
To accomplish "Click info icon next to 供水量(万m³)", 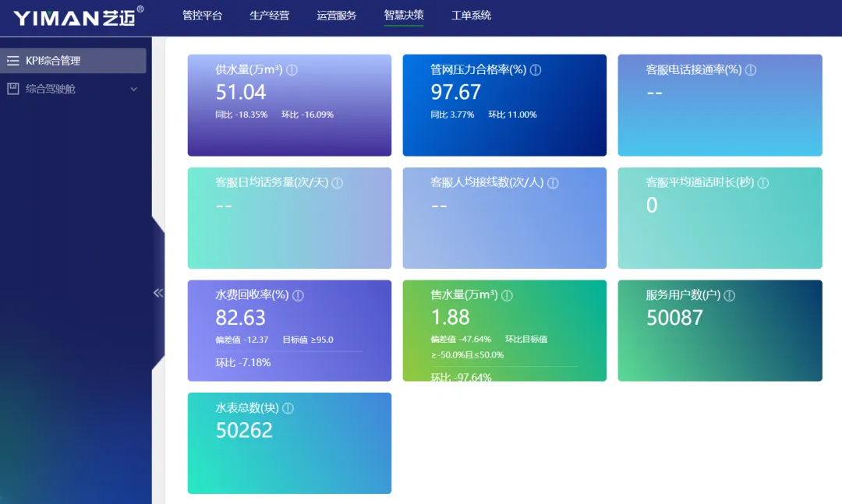I will click(x=292, y=70).
